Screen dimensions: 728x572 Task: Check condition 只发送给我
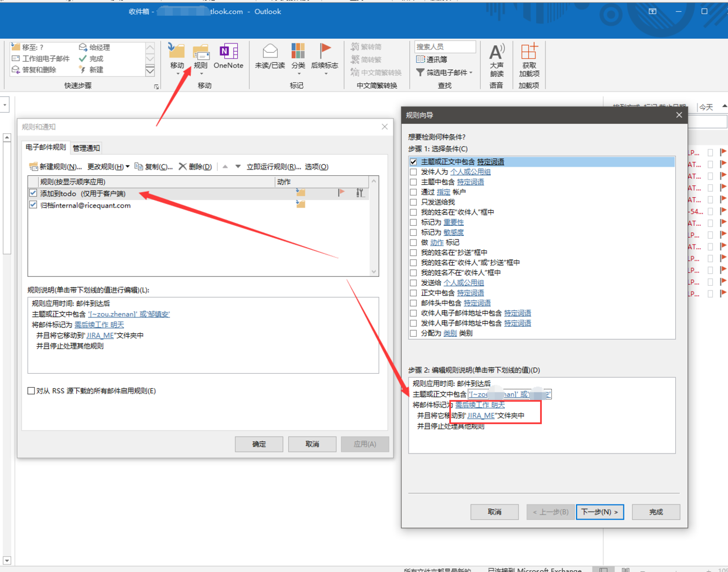click(413, 202)
